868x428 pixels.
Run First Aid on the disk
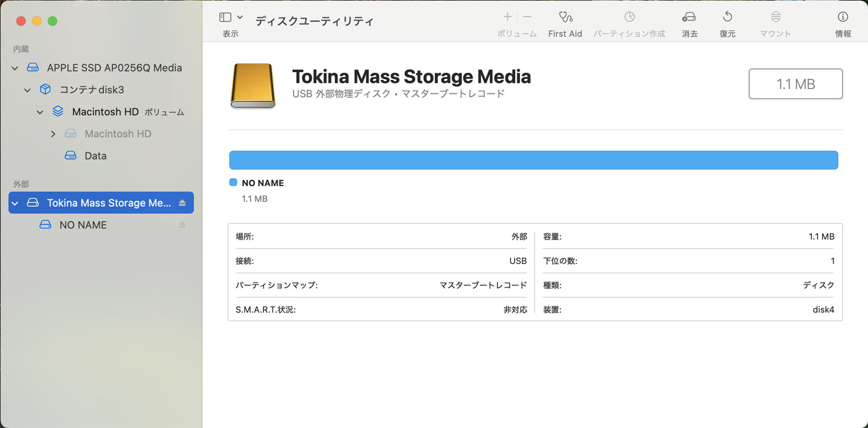click(x=565, y=17)
